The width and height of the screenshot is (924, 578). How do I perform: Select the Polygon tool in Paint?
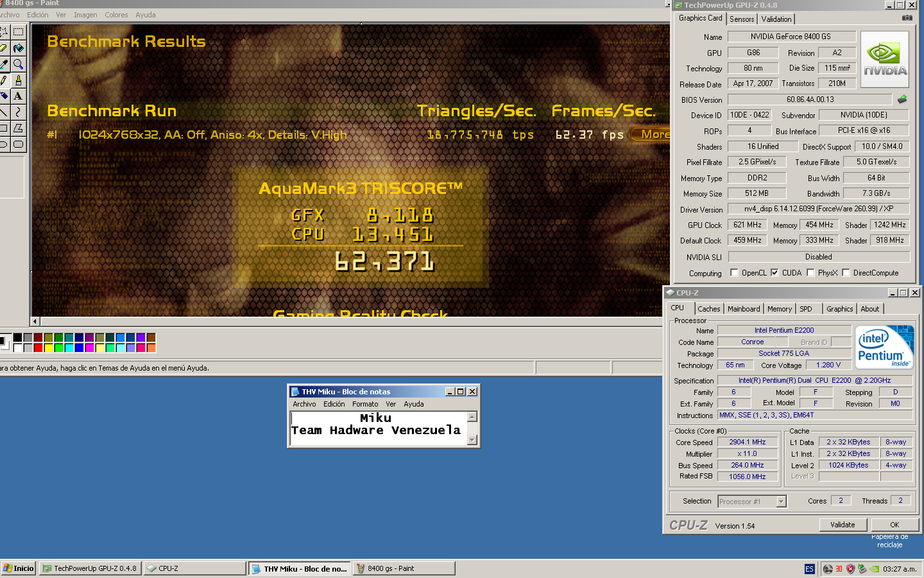click(x=18, y=128)
